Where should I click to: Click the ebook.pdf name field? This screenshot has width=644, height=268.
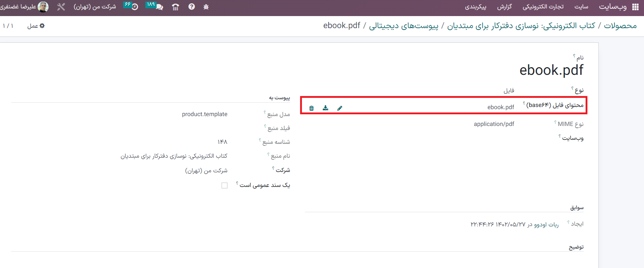pos(551,70)
